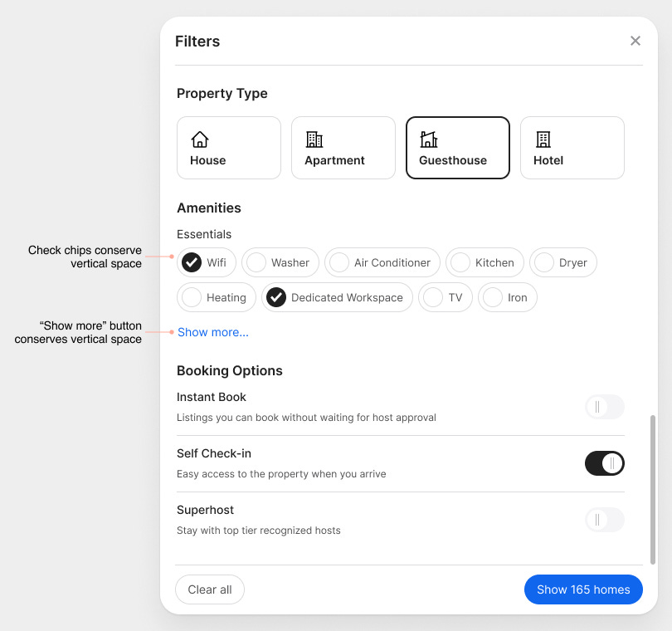Toggle the Heating amenity chip
The height and width of the screenshot is (631, 672).
point(216,297)
